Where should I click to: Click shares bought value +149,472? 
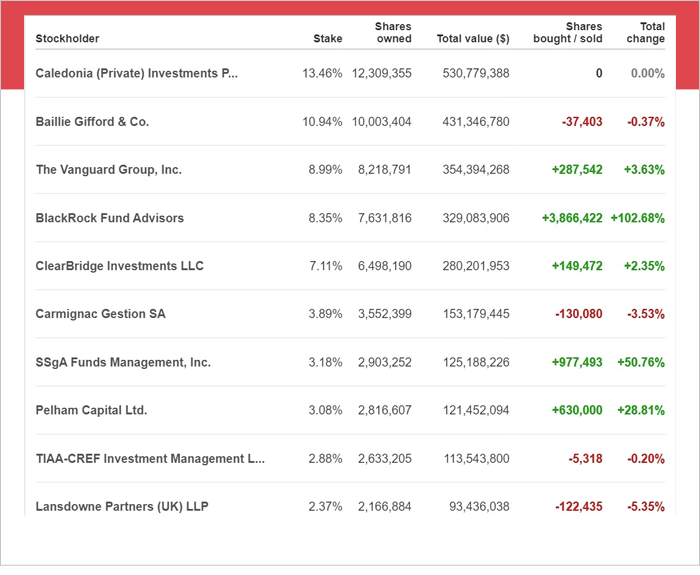click(x=577, y=267)
